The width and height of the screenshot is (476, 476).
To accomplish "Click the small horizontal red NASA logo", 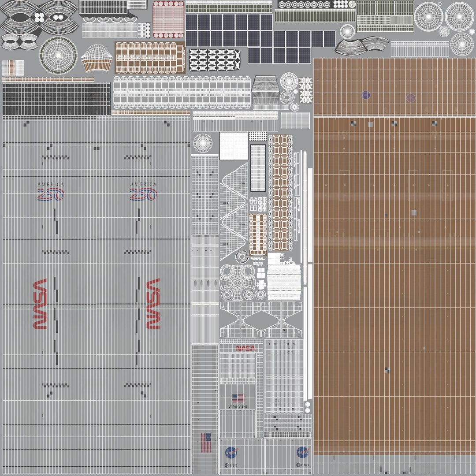I will pos(245,349).
